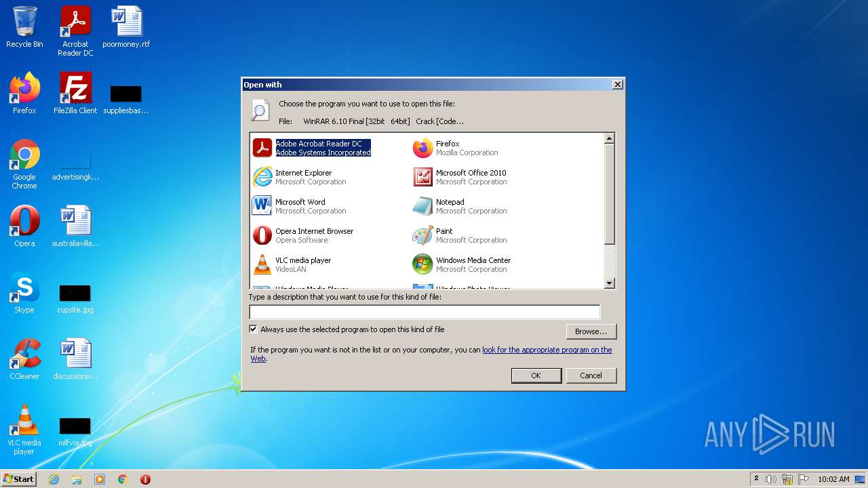Click the Action Center flag tray icon
Viewport: 868px width, 488px height.
[803, 479]
